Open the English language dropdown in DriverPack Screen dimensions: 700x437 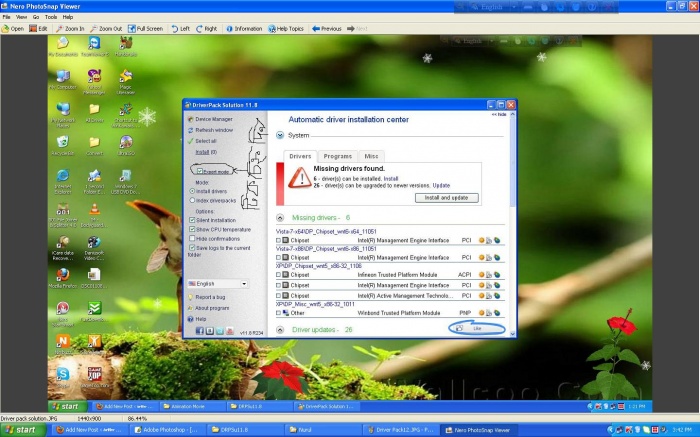218,284
